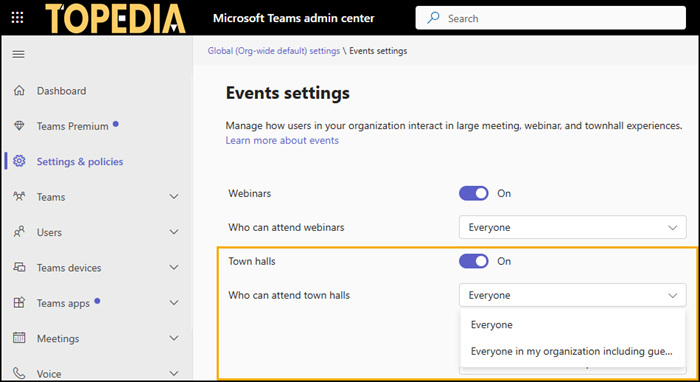The width and height of the screenshot is (700, 382).
Task: Click the Meetings calendar icon
Action: 19,338
